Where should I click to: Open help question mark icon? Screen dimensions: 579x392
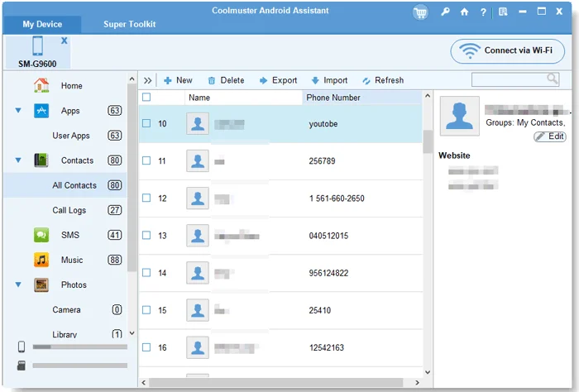483,12
